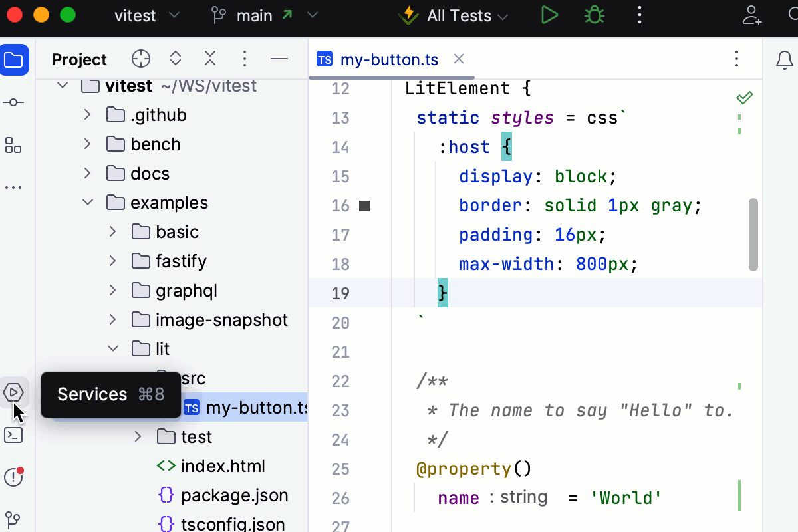798x532 pixels.
Task: Debug All Tests using the bug icon
Action: pyautogui.click(x=594, y=15)
